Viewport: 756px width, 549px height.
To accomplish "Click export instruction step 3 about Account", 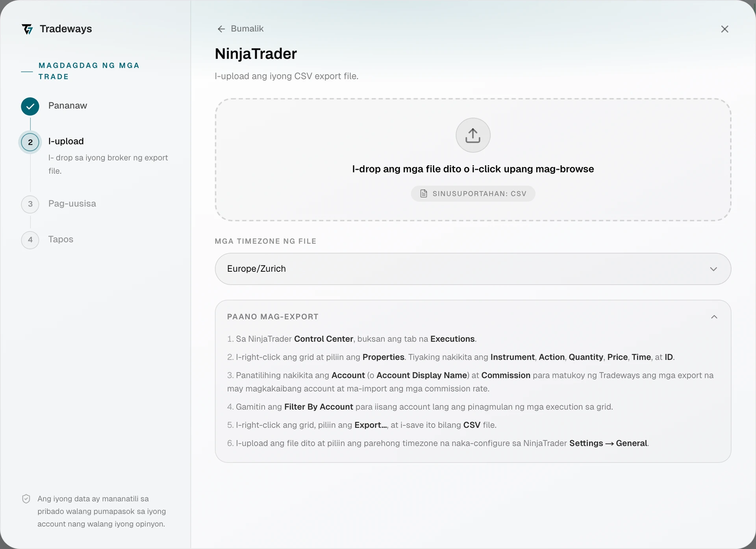I will pos(471,382).
